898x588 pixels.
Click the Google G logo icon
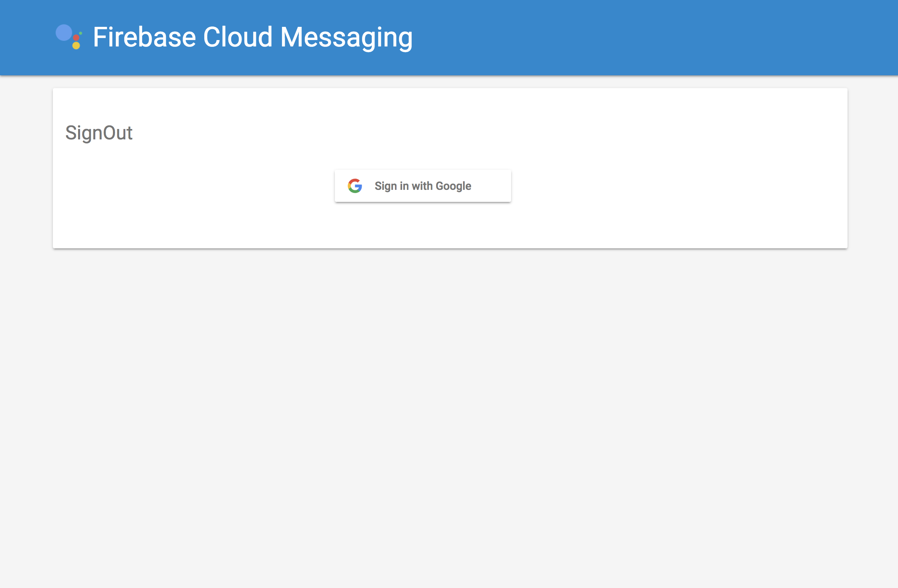355,186
